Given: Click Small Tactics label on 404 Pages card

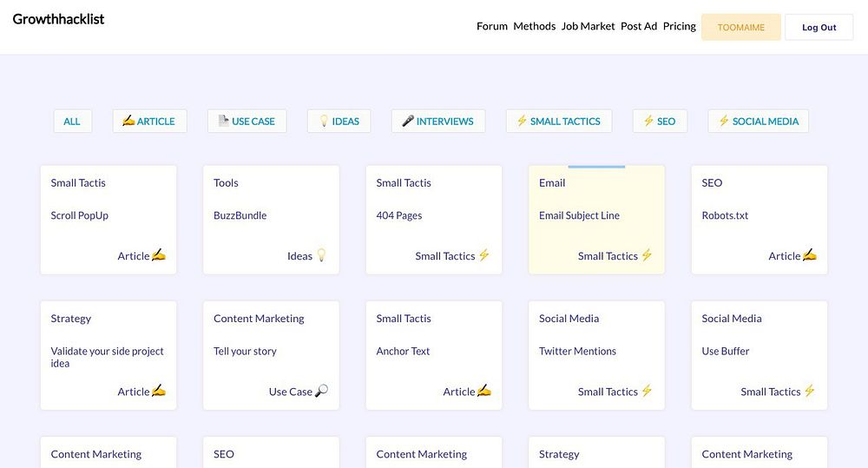Looking at the screenshot, I should [x=445, y=256].
